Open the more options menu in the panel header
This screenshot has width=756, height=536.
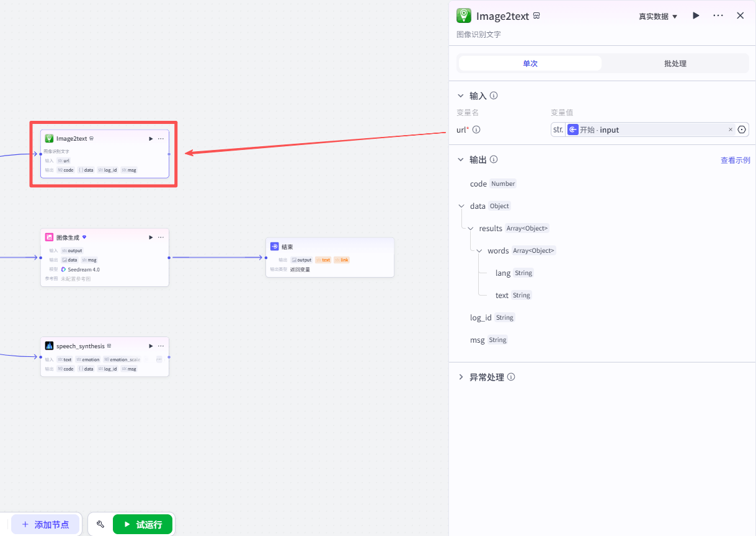pyautogui.click(x=718, y=15)
